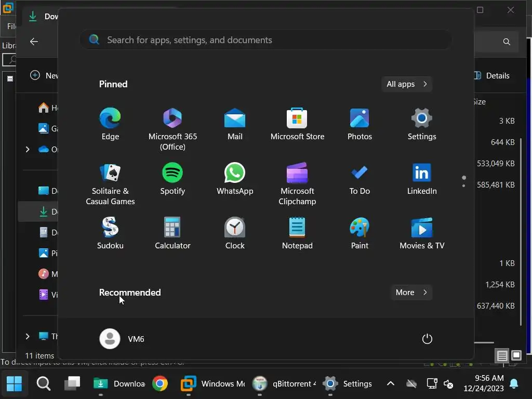Click File Explorer search icon
Viewport: 532px width, 399px height.
(507, 42)
